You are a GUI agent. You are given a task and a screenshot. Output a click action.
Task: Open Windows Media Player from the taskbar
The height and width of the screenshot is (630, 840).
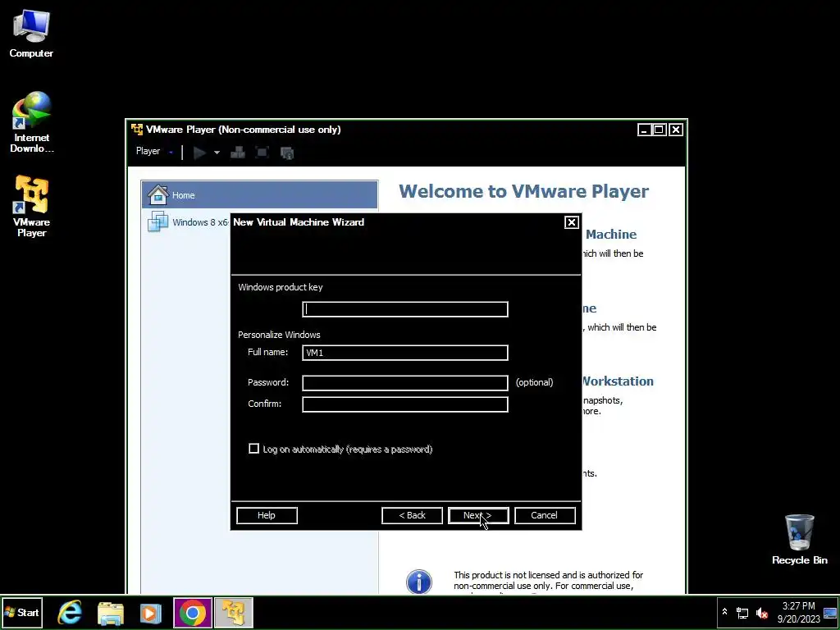pos(151,612)
